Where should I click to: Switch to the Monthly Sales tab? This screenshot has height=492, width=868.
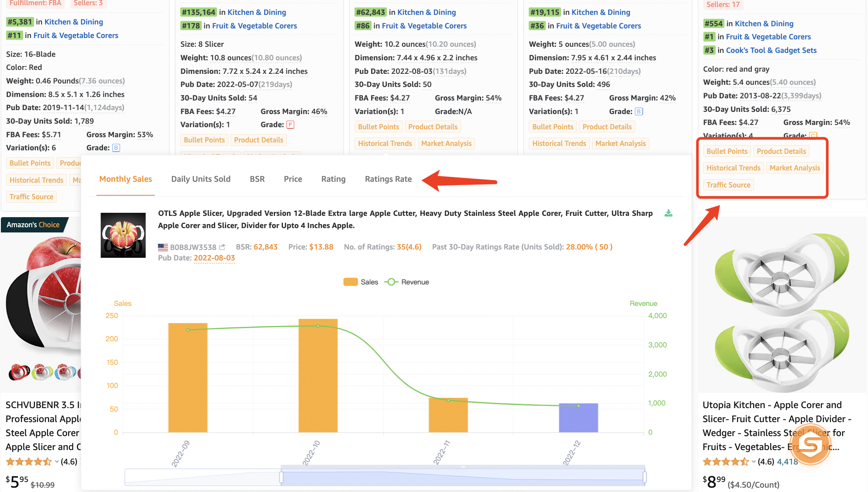(x=126, y=179)
